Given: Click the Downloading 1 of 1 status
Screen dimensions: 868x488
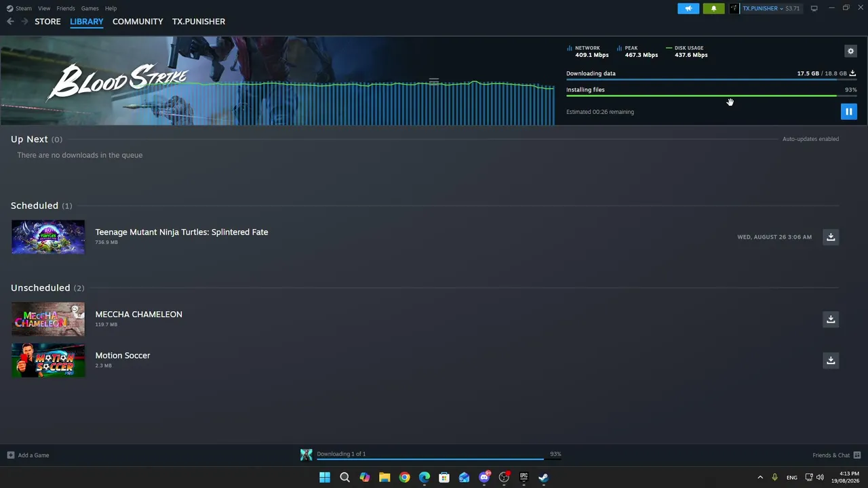Looking at the screenshot, I should 341,454.
